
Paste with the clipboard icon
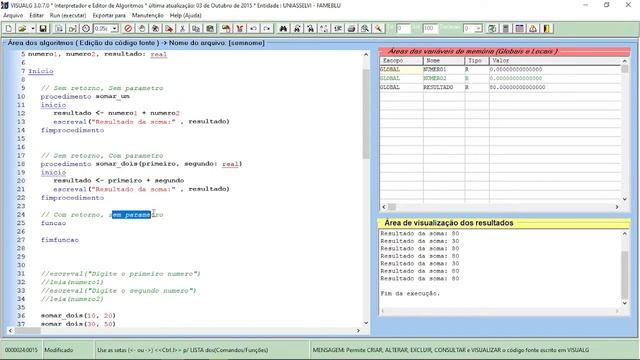(210, 29)
